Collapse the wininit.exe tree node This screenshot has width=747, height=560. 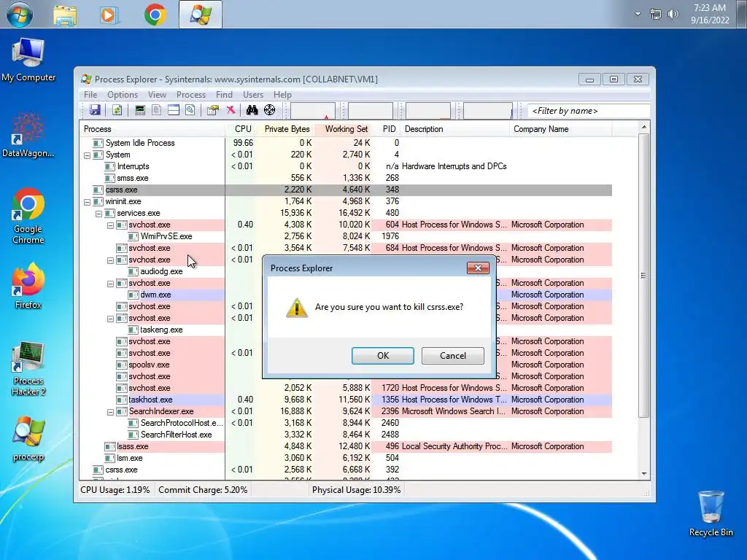click(x=88, y=202)
